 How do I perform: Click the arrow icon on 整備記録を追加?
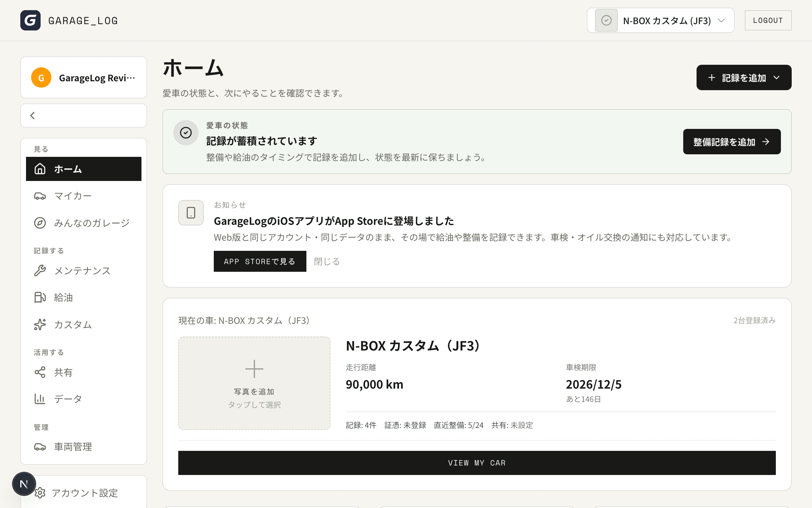(766, 142)
